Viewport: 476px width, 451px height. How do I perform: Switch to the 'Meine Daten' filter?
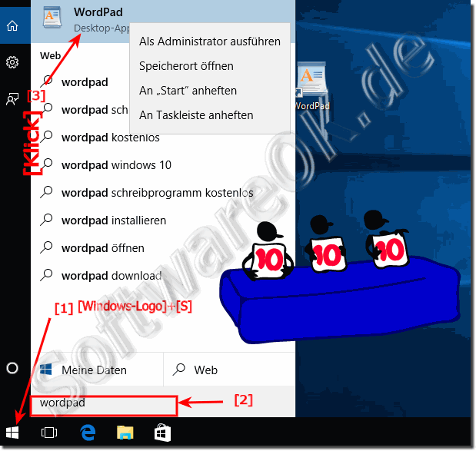97,370
